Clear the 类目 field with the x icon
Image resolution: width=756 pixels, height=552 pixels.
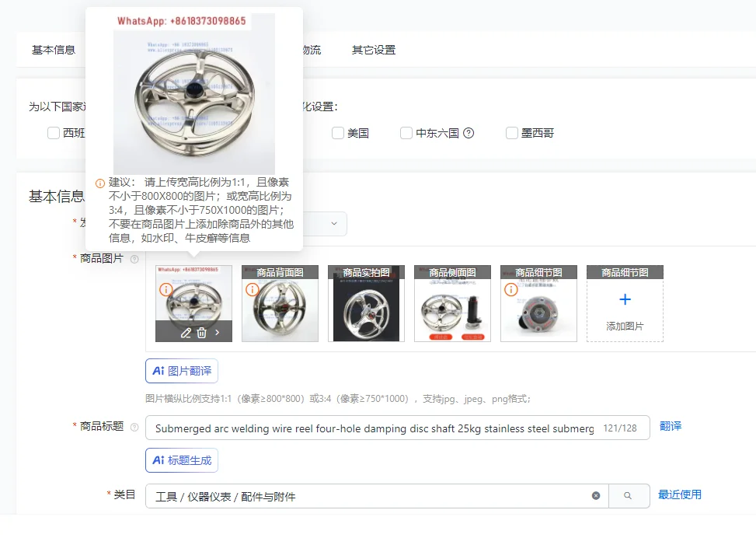click(x=596, y=495)
